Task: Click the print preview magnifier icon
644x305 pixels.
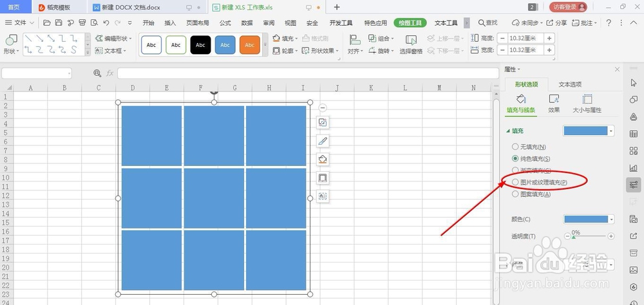Action: 95,23
